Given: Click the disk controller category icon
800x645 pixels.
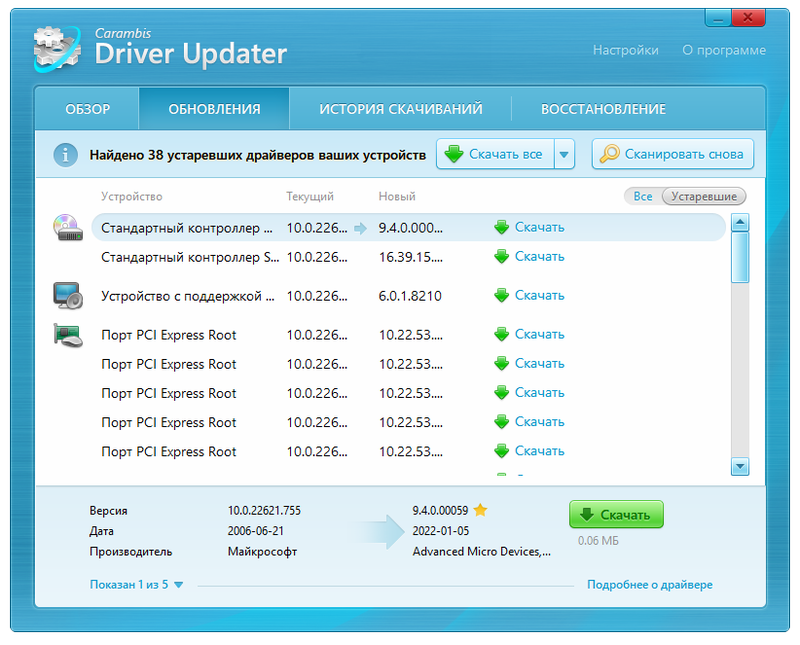Looking at the screenshot, I should click(68, 228).
